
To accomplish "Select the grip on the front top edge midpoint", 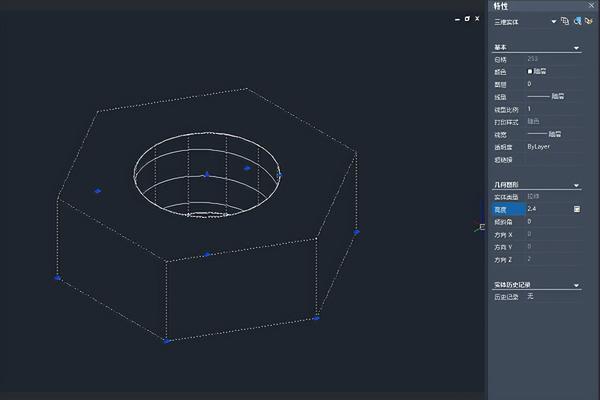I will (207, 254).
